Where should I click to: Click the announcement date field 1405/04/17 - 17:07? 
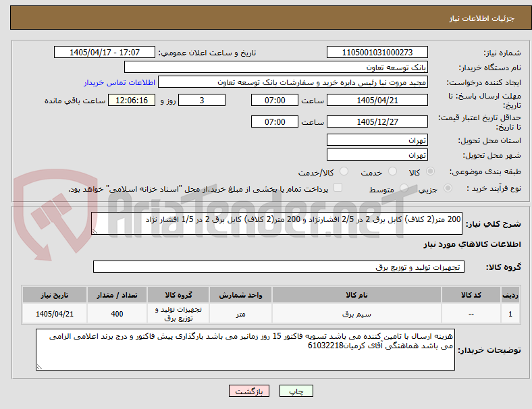click(x=105, y=52)
